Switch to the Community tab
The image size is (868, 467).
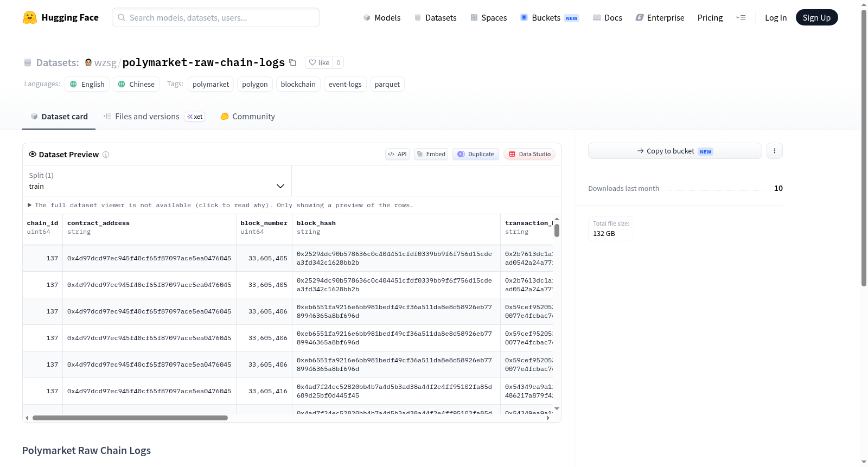click(248, 117)
